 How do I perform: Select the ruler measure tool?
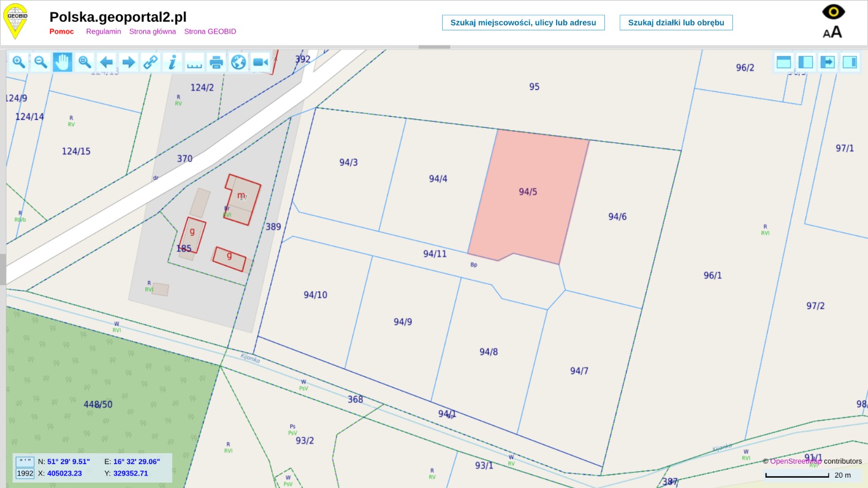(194, 62)
